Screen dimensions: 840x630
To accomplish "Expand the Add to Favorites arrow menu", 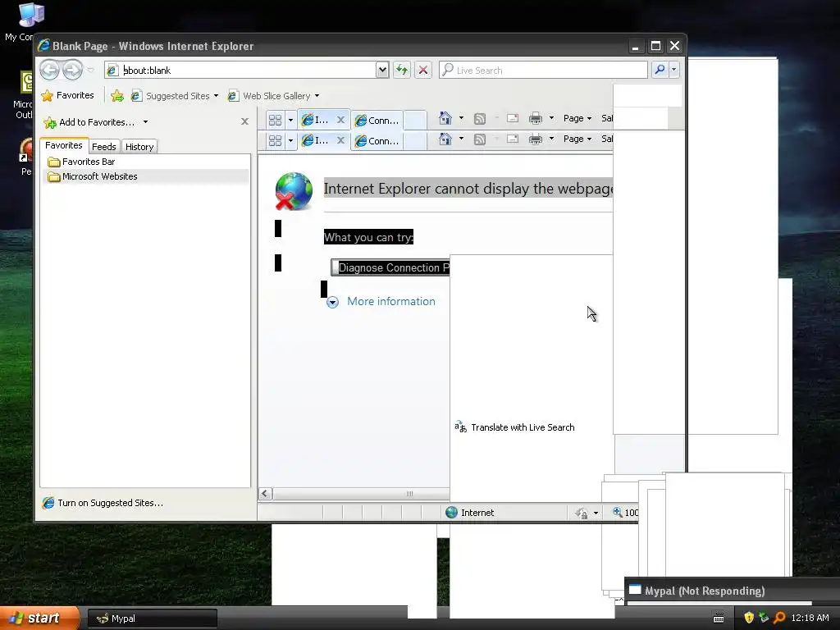I will [145, 122].
